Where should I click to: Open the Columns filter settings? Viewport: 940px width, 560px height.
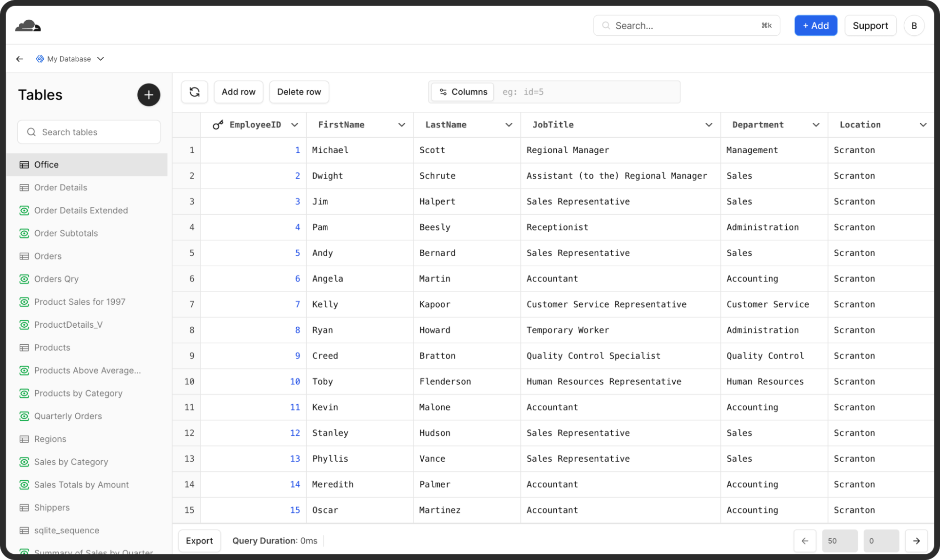coord(463,92)
